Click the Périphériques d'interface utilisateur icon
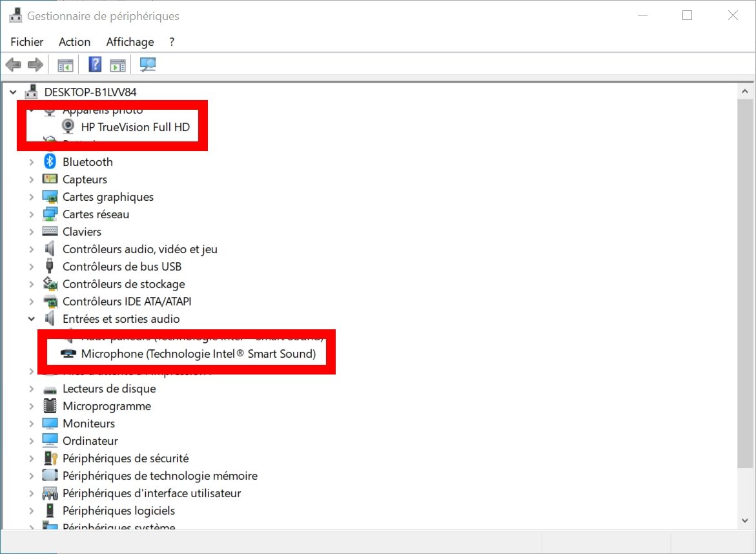756x554 pixels. click(50, 493)
